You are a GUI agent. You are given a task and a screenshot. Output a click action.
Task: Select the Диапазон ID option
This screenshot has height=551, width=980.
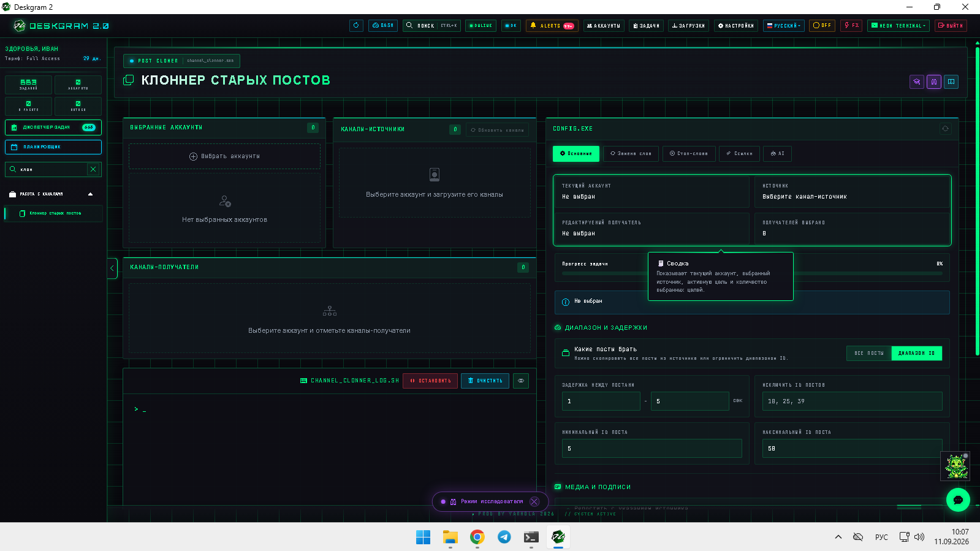pyautogui.click(x=917, y=353)
